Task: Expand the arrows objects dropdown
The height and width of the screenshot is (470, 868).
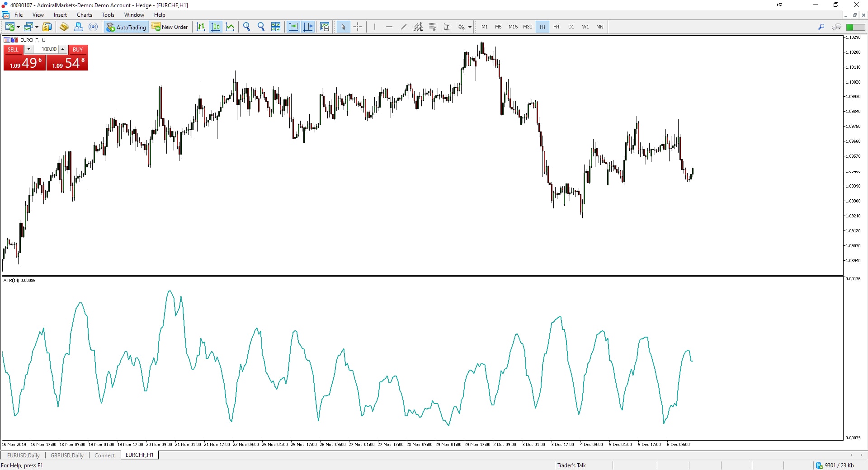Action: (470, 27)
